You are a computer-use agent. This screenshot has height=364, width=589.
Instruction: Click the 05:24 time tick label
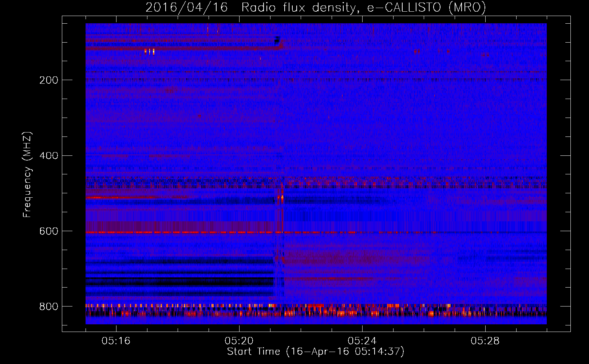pyautogui.click(x=362, y=341)
